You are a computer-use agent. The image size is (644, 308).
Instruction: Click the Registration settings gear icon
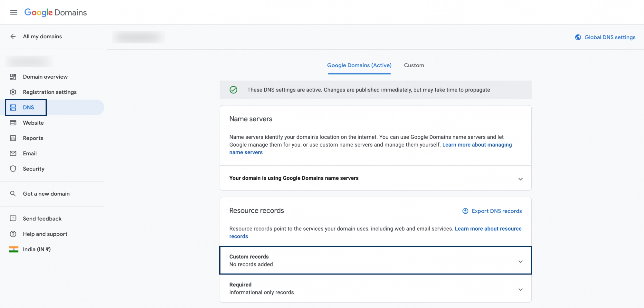(13, 92)
